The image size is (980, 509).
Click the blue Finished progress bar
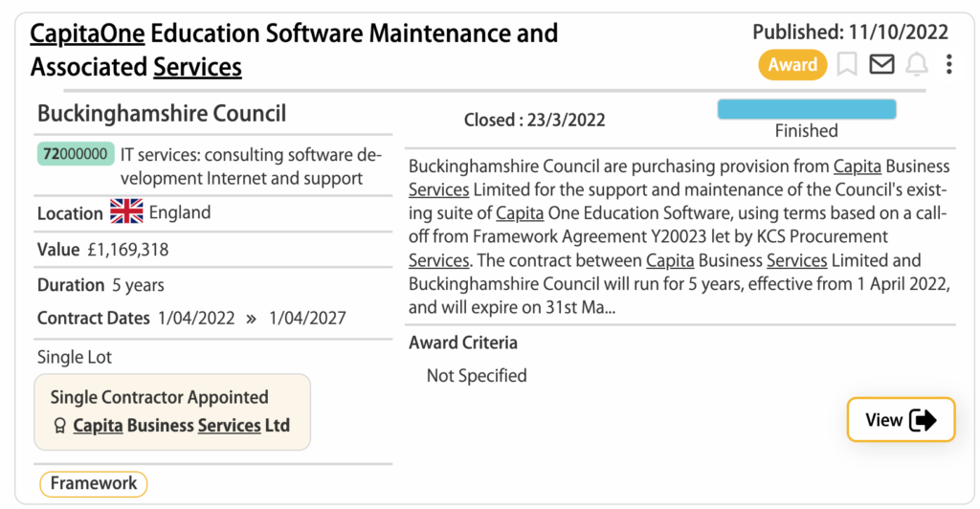coord(806,109)
